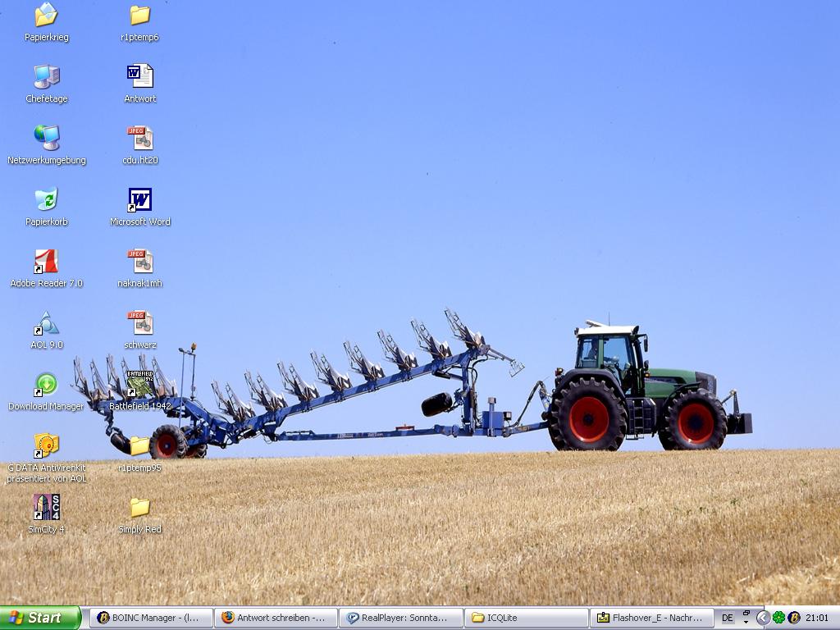Select the G DATA AntiVirenKit icon
Image resolution: width=840 pixels, height=630 pixels.
(x=46, y=445)
